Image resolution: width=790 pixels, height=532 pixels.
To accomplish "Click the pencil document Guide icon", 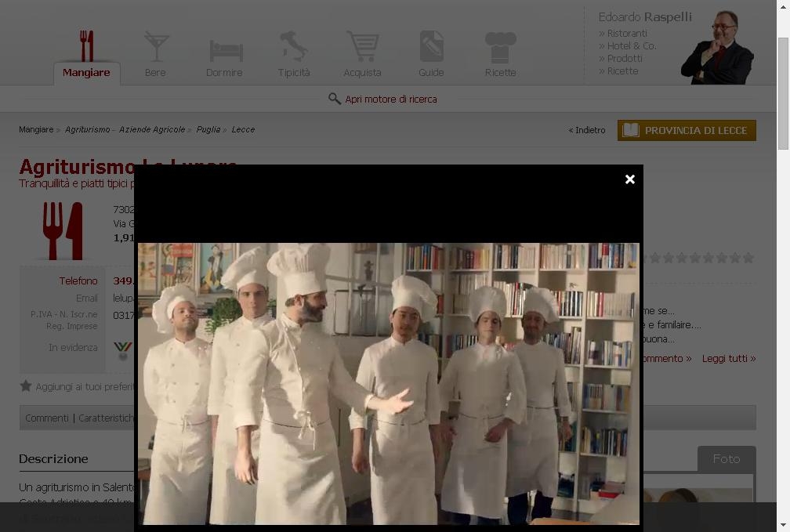I will pos(432,46).
